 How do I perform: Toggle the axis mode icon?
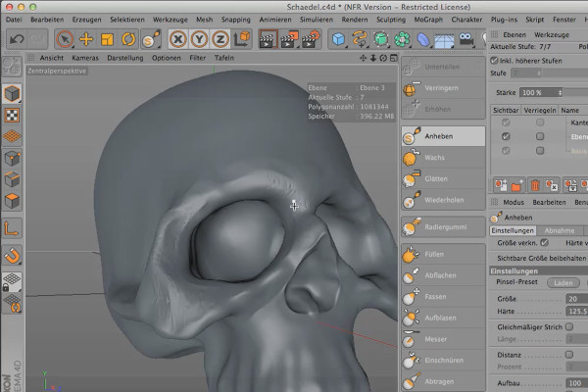[x=12, y=228]
